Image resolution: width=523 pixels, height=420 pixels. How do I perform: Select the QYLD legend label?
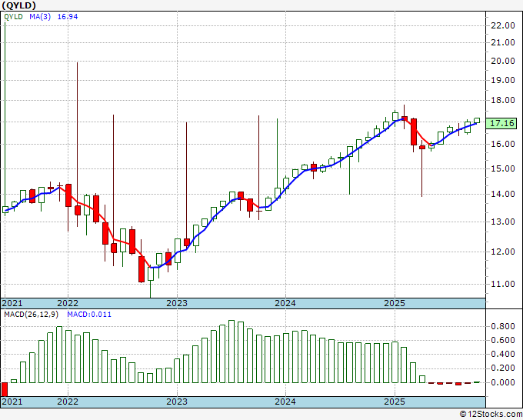click(13, 17)
